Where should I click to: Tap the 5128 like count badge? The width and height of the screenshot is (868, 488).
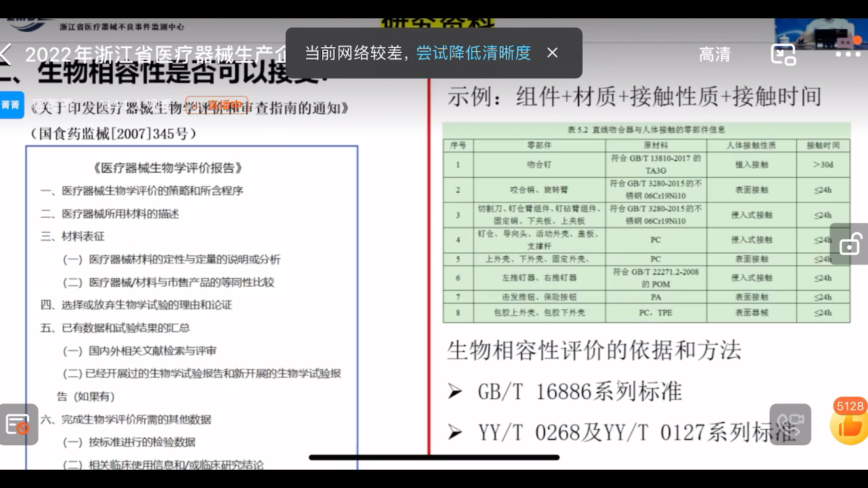[850, 406]
